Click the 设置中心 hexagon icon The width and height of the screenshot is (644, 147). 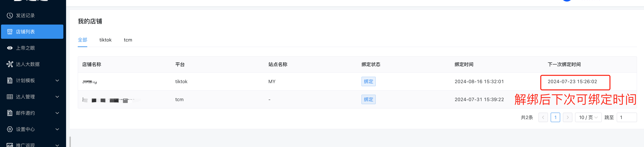10,129
